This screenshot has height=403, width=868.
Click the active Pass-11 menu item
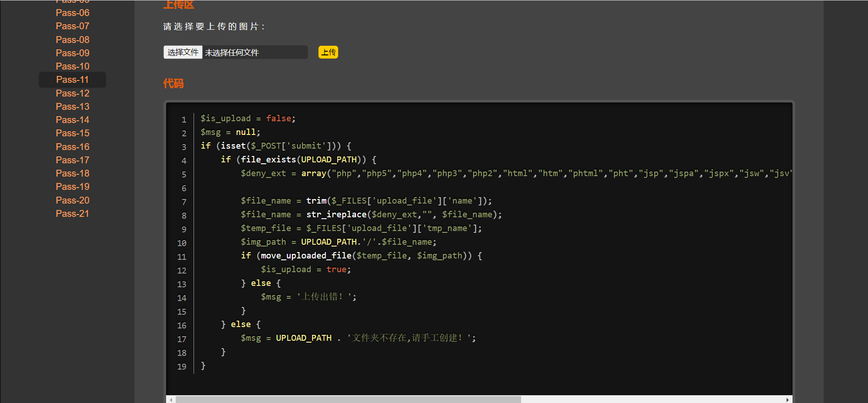coord(72,80)
